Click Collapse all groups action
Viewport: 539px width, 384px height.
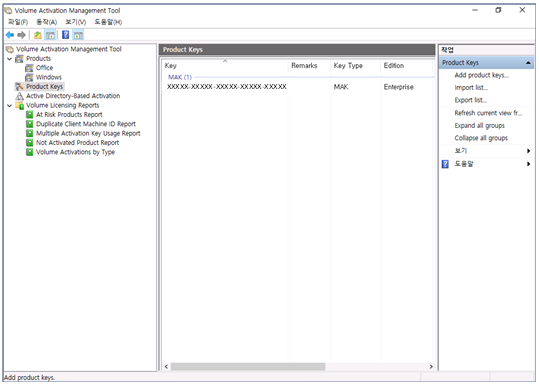click(x=481, y=138)
